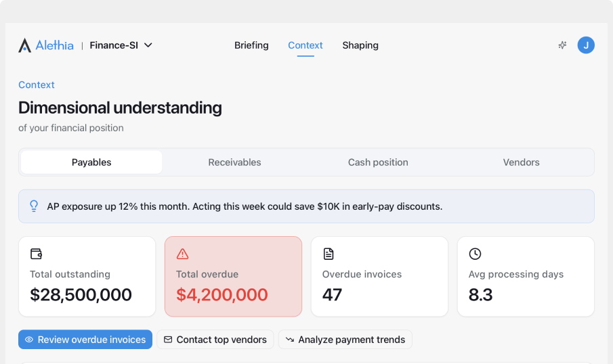Click the $4,200,000 overdue amount
The image size is (613, 364).
(222, 294)
